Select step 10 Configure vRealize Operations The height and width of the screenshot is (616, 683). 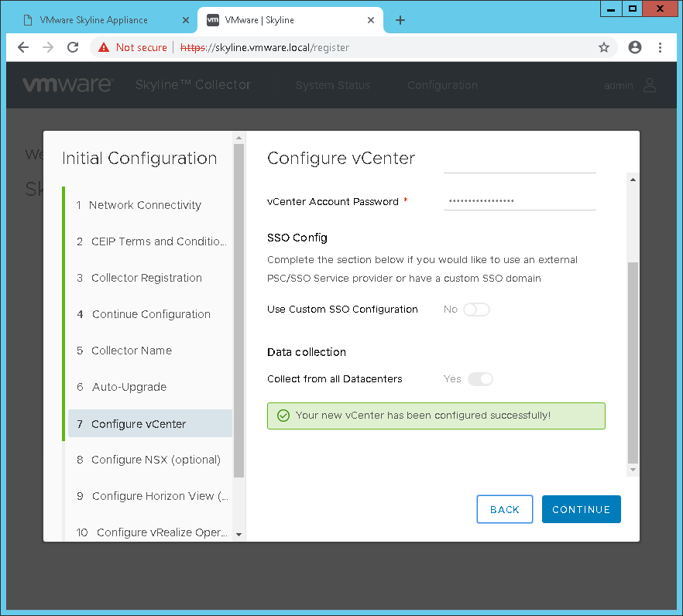pyautogui.click(x=150, y=532)
